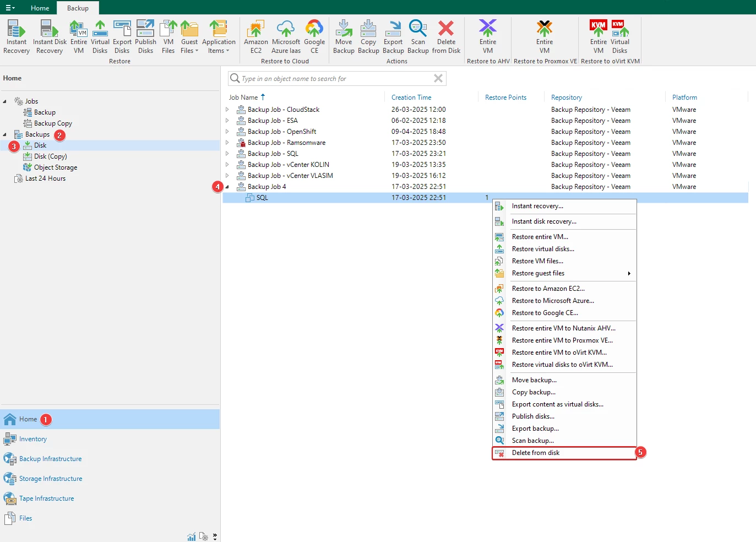
Task: Open Amazon EC2 restore from ribbon
Action: [256, 37]
